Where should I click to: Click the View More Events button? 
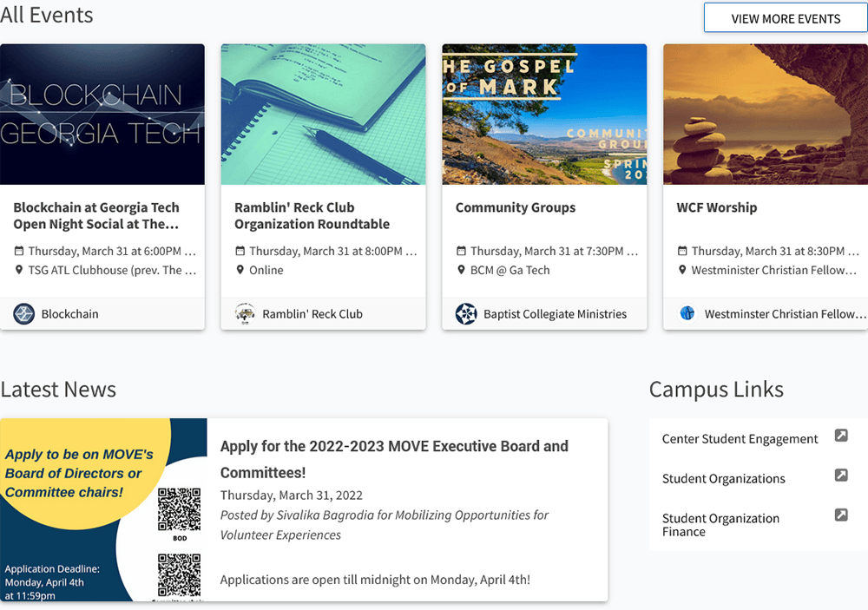786,18
